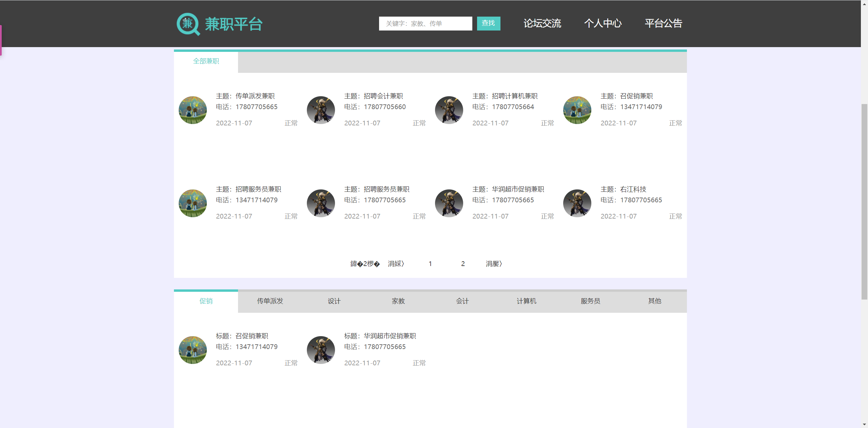This screenshot has height=428, width=868.
Task: Switch to the 传单派发 category tab
Action: pyautogui.click(x=270, y=301)
